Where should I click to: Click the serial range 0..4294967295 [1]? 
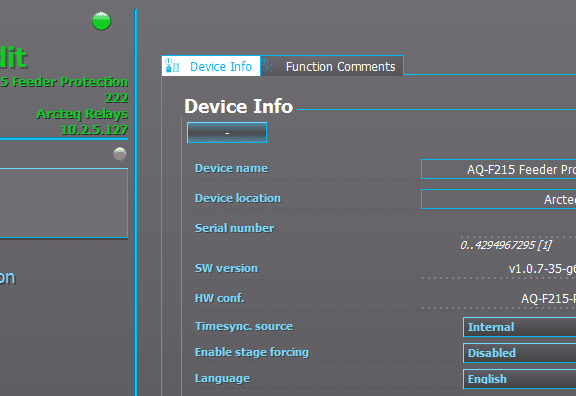tap(506, 245)
